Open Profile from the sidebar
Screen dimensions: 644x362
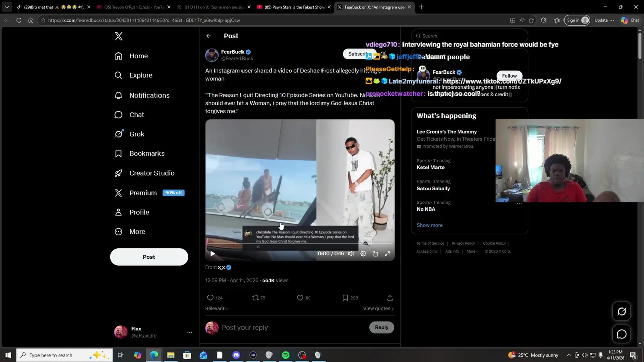tap(132, 212)
